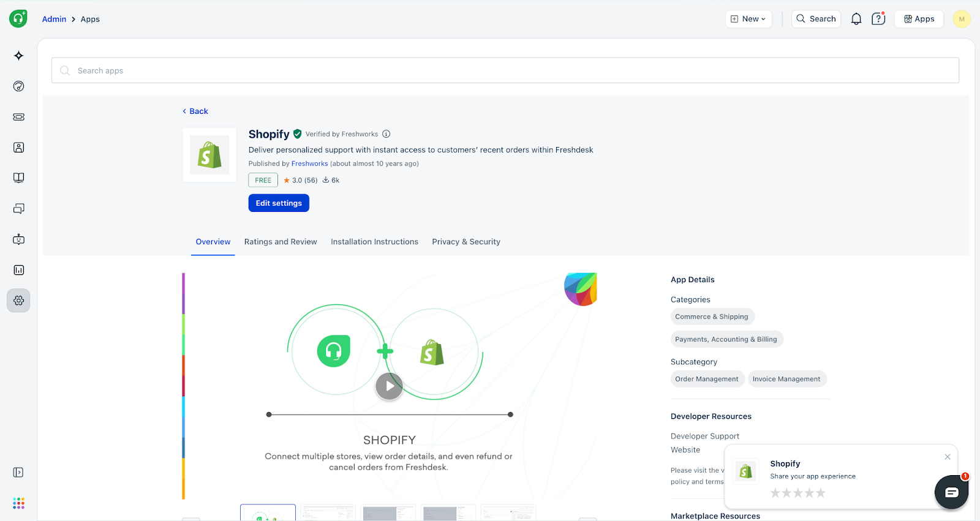The image size is (980, 521).
Task: Open the Tickets icon in sidebar
Action: tap(19, 117)
